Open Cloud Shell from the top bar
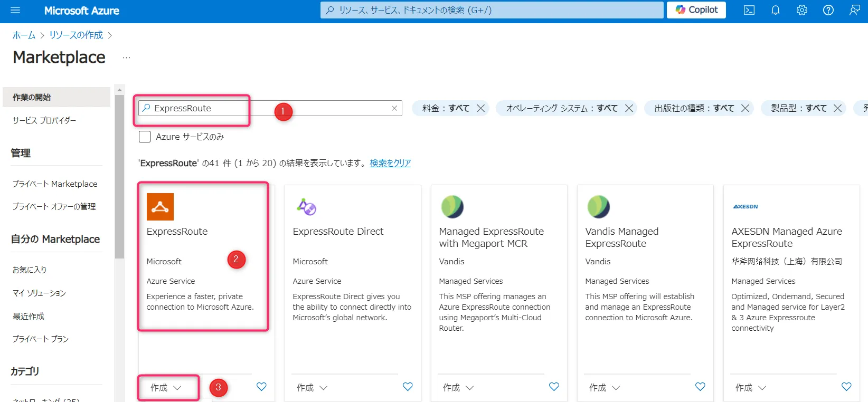 pos(749,10)
